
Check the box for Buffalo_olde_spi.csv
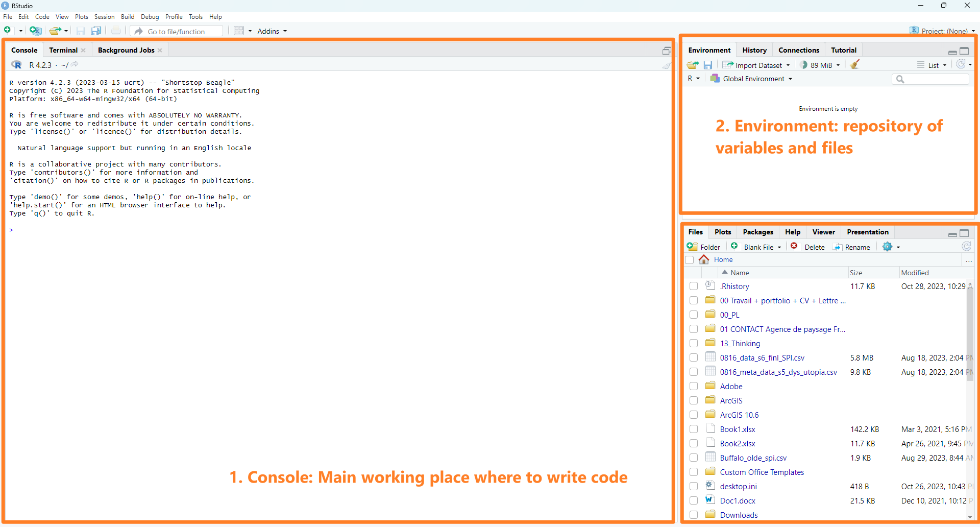694,458
